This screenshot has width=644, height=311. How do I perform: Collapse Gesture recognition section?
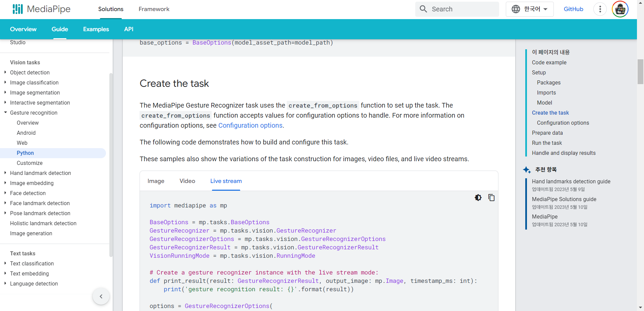click(5, 112)
